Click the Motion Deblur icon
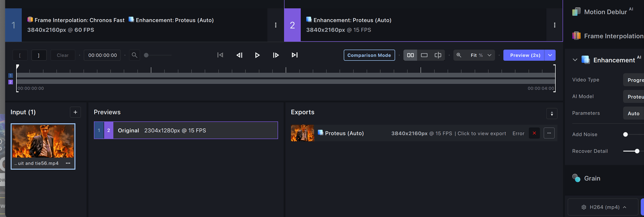Image resolution: width=644 pixels, height=217 pixels. tap(576, 12)
